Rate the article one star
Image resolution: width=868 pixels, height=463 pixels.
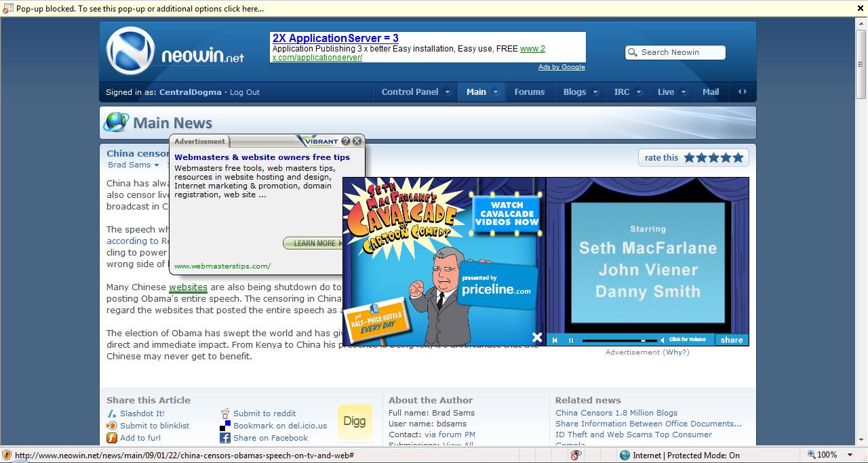(x=690, y=158)
